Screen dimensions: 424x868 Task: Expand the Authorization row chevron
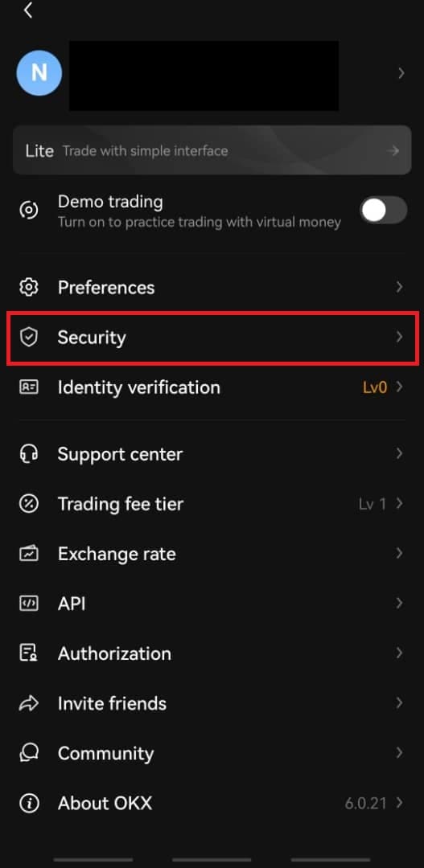[x=399, y=653]
